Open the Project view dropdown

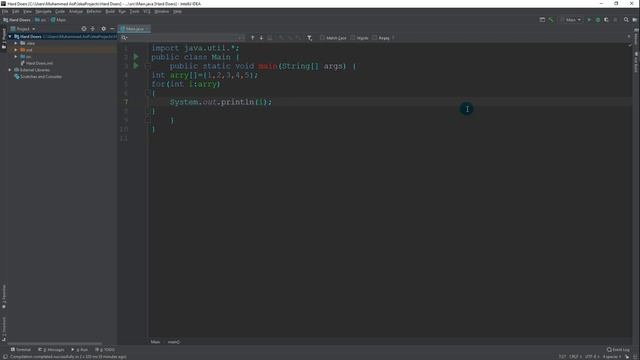[x=23, y=29]
